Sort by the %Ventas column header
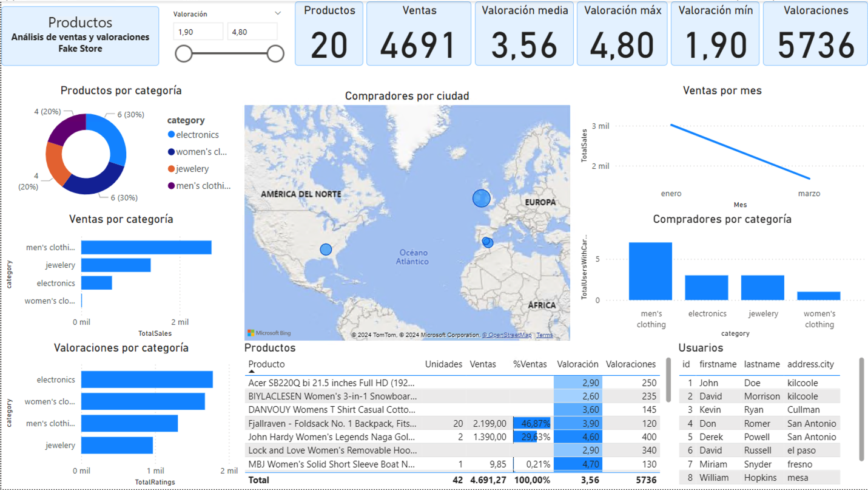The image size is (868, 490). point(530,364)
